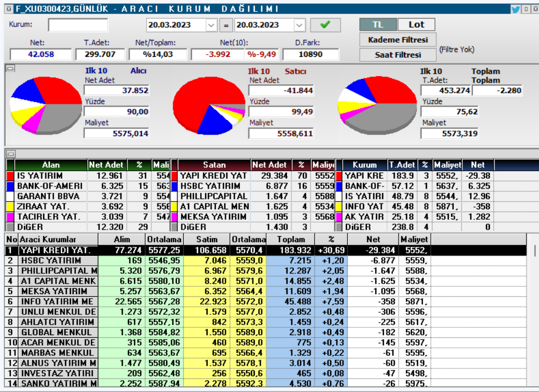Select the YAPI KREDI YAT. row
This screenshot has height=392, width=539.
tap(265, 250)
